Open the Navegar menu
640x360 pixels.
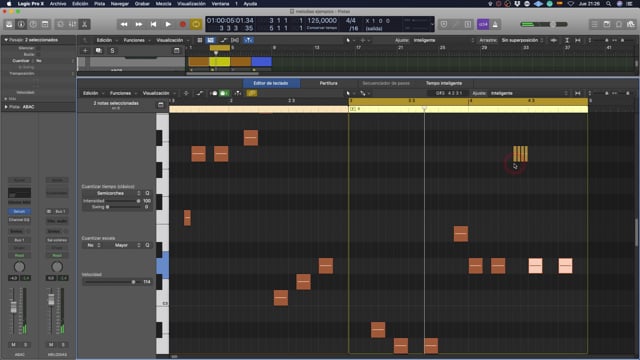[120, 4]
